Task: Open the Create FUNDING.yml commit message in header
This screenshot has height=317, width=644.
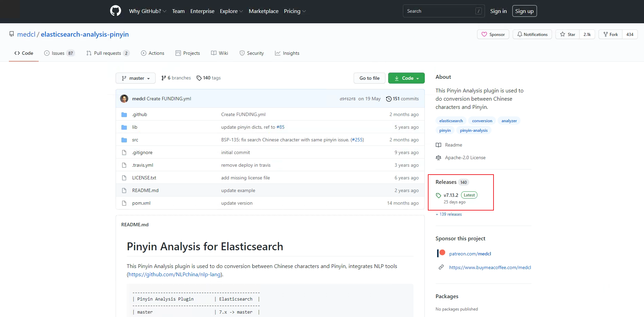Action: coord(169,99)
